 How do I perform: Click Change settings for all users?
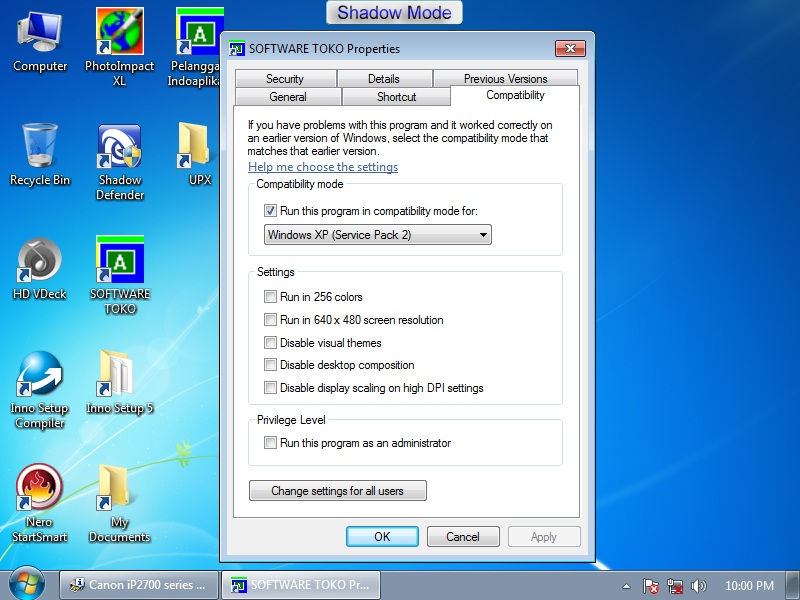(338, 491)
